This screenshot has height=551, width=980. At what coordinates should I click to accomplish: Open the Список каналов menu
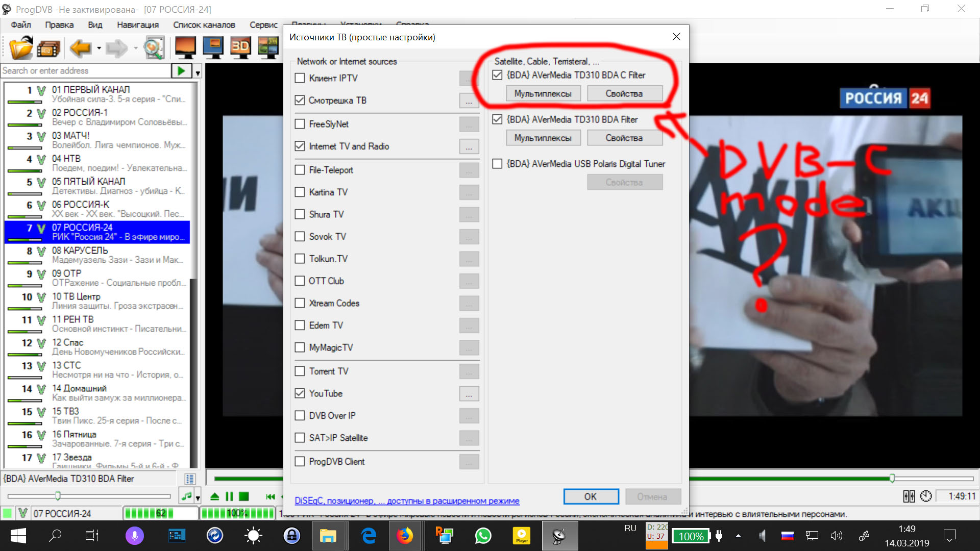point(204,24)
